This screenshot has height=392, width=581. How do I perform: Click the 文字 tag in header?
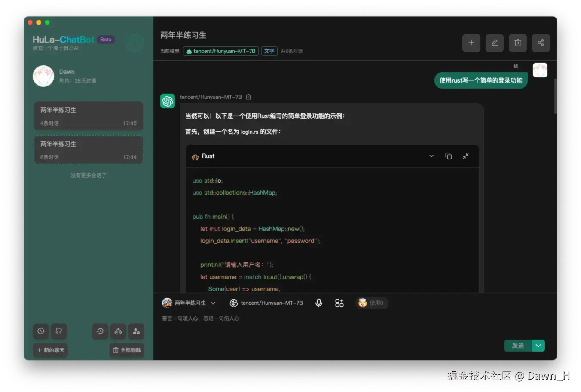(x=269, y=51)
